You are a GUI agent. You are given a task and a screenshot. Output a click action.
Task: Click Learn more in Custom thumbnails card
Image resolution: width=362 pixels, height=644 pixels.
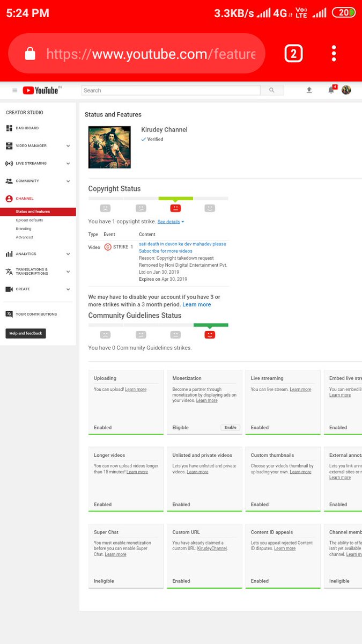300,472
